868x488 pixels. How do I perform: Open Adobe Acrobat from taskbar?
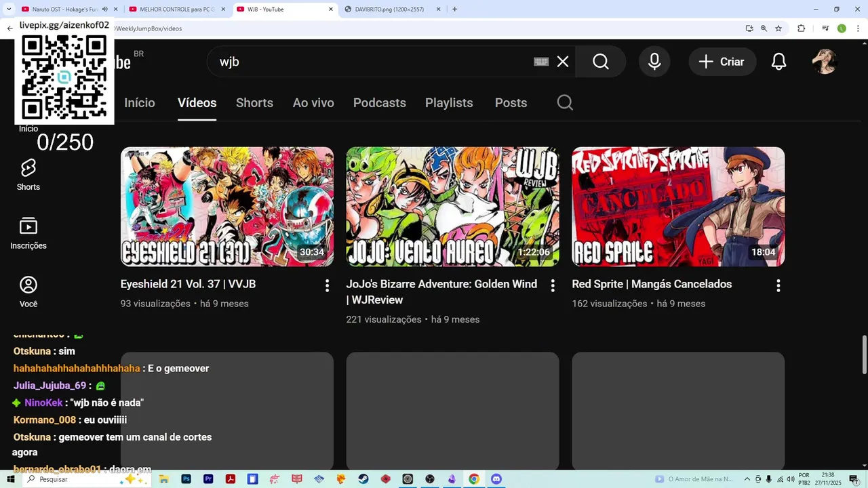pos(231,479)
